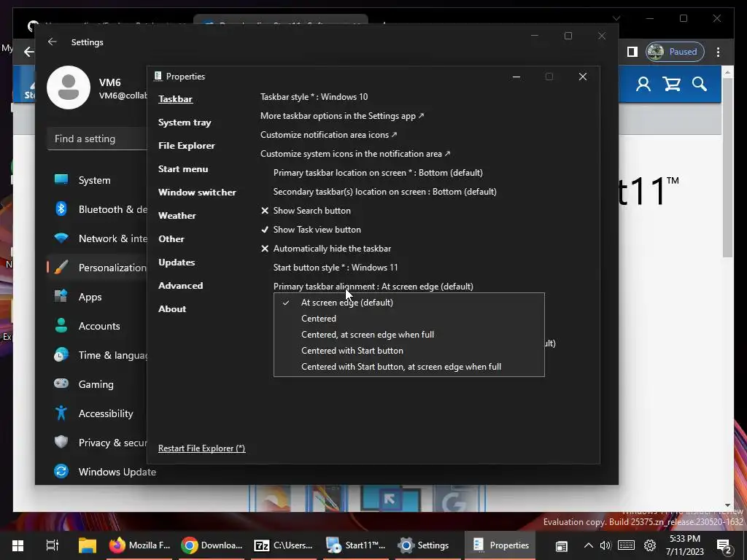Select Centered, at screen edge when full
The width and height of the screenshot is (747, 560).
tap(409, 335)
